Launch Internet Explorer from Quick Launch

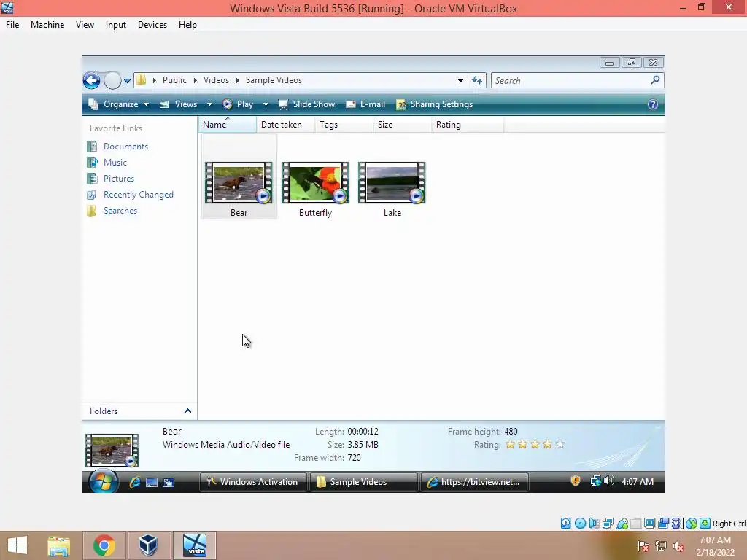pos(135,482)
